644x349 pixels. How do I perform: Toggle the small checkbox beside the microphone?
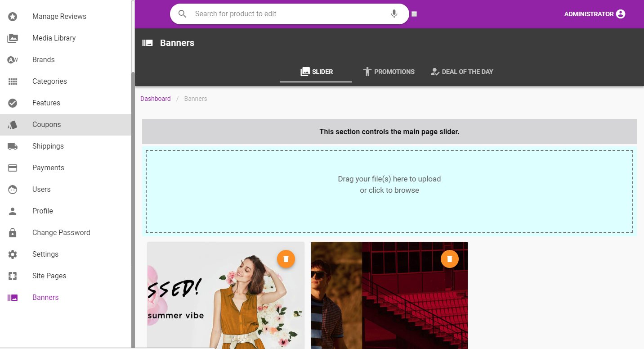click(x=414, y=14)
